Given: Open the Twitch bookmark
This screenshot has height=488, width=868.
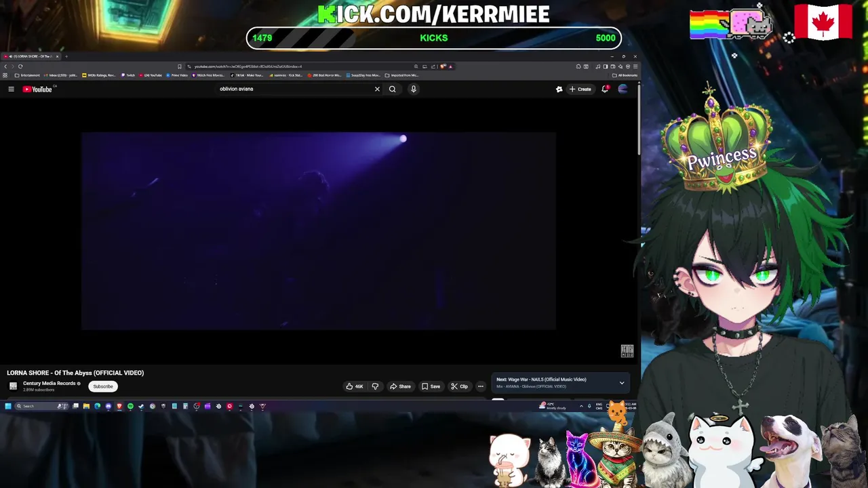Looking at the screenshot, I should click(128, 75).
